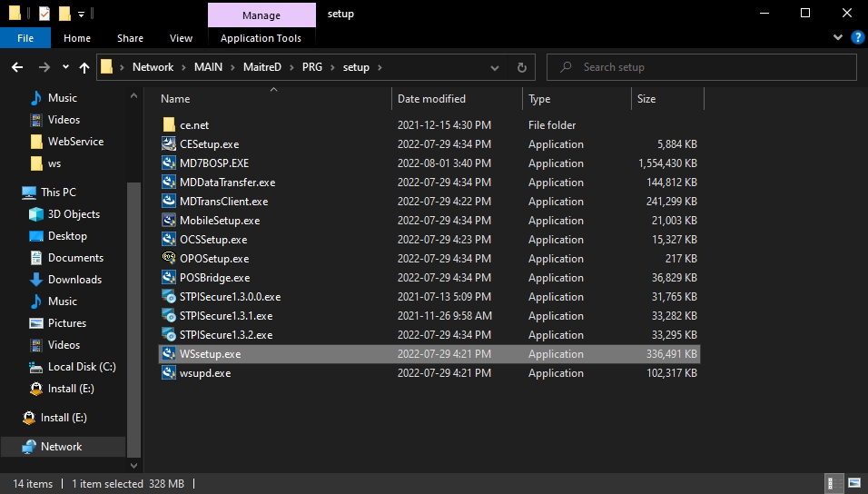The image size is (868, 494).
Task: Open the address bar history dropdown
Action: 497,67
